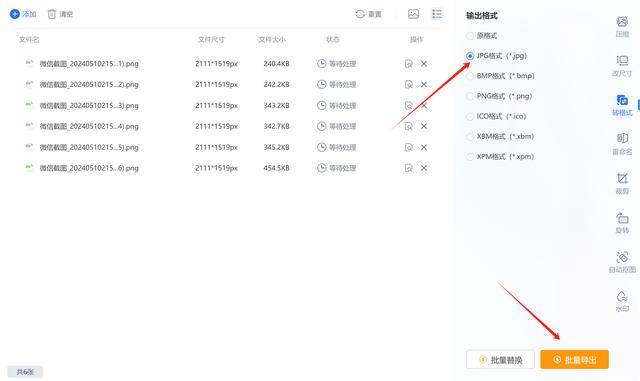Preview the file ending in 4).png

(409, 126)
